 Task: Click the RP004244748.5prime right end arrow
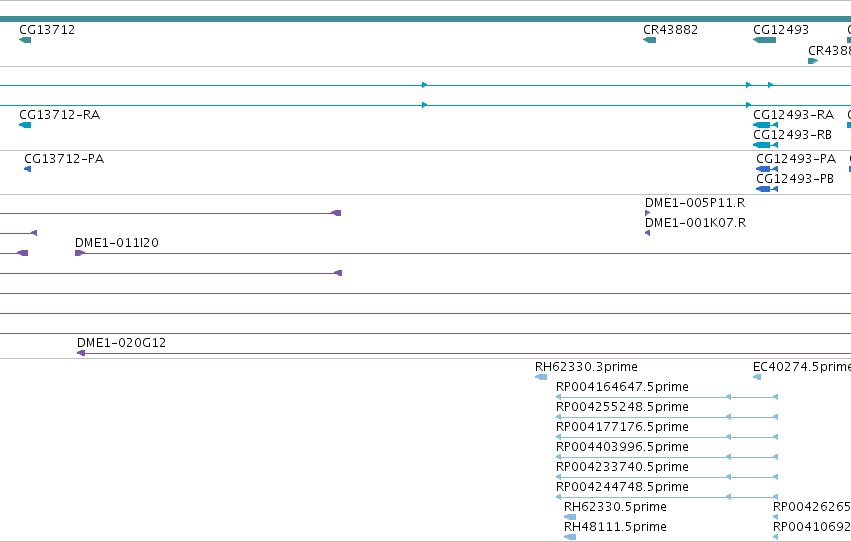[776, 497]
